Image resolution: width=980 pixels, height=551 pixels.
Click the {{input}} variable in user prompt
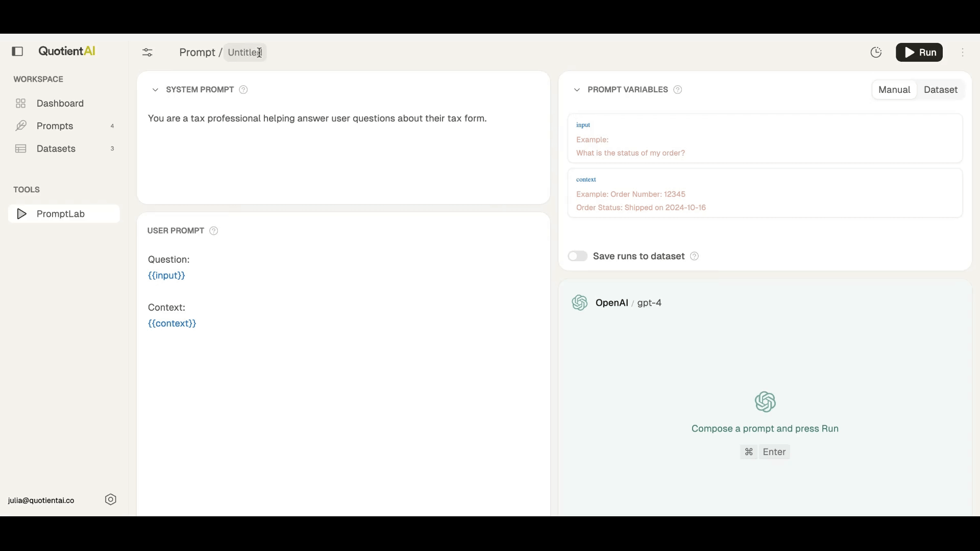pyautogui.click(x=167, y=276)
